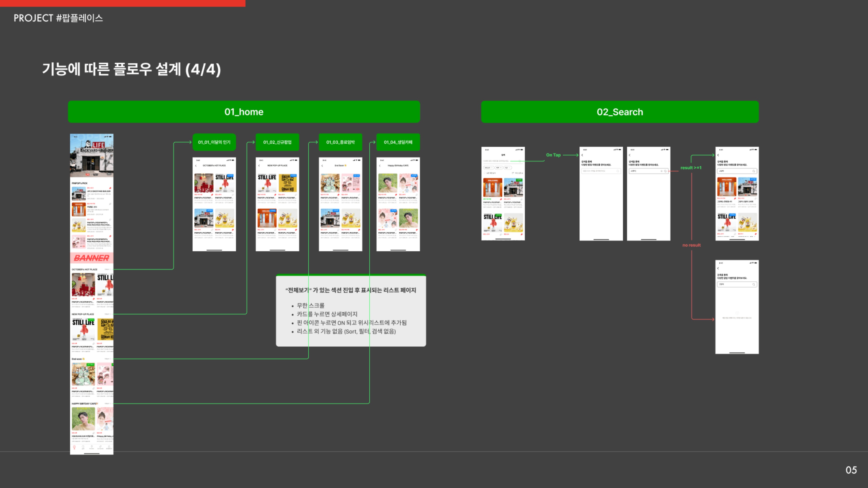Click the pink BANNER in home screen
Image resolution: width=868 pixels, height=488 pixels.
tap(92, 258)
